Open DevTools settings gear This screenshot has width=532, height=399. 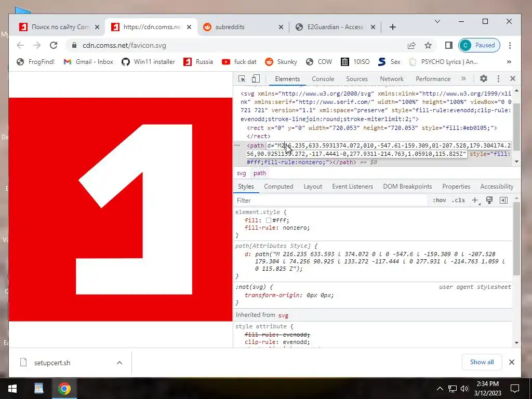coord(484,79)
